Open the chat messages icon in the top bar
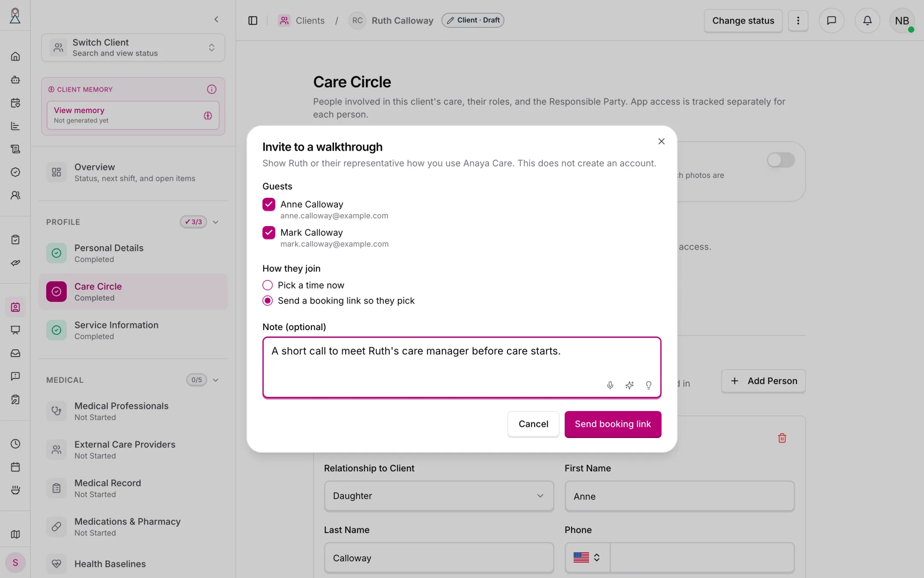The height and width of the screenshot is (578, 924). (x=831, y=21)
